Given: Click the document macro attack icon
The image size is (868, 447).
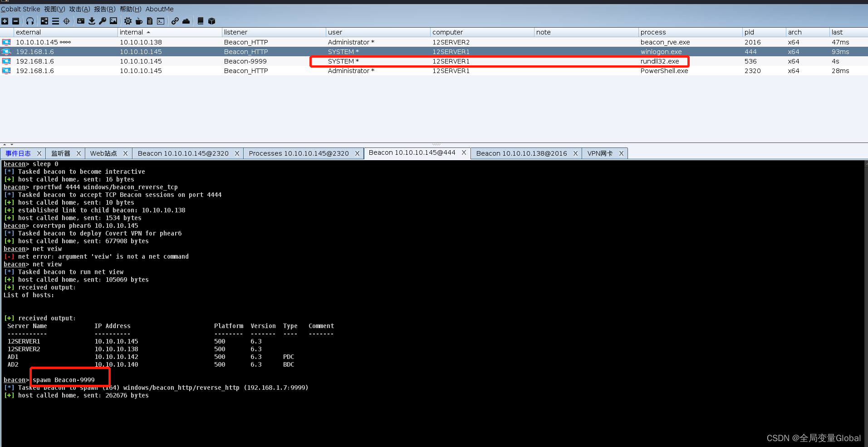Looking at the screenshot, I should (150, 21).
